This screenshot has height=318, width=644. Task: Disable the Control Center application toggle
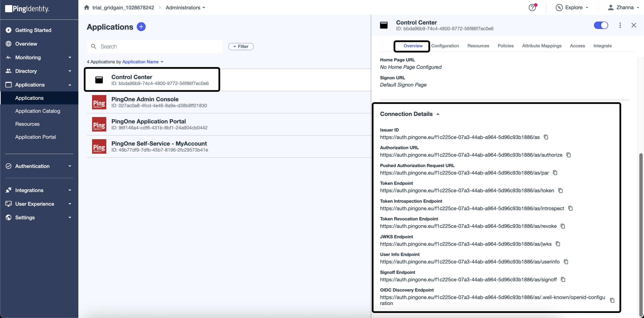(601, 25)
